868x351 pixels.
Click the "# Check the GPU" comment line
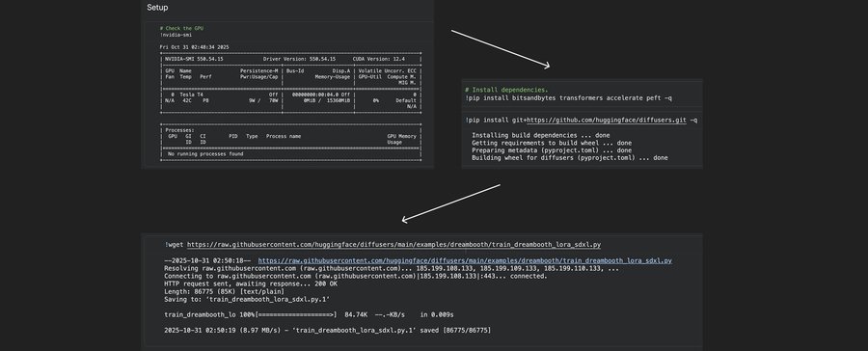pyautogui.click(x=181, y=28)
